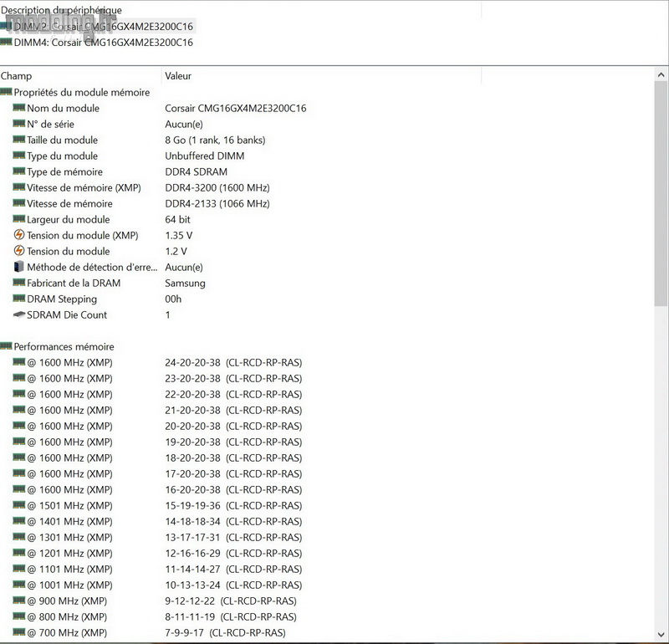Click the Description du périphérique header
Viewport: 669px width, 644px height.
[x=61, y=10]
